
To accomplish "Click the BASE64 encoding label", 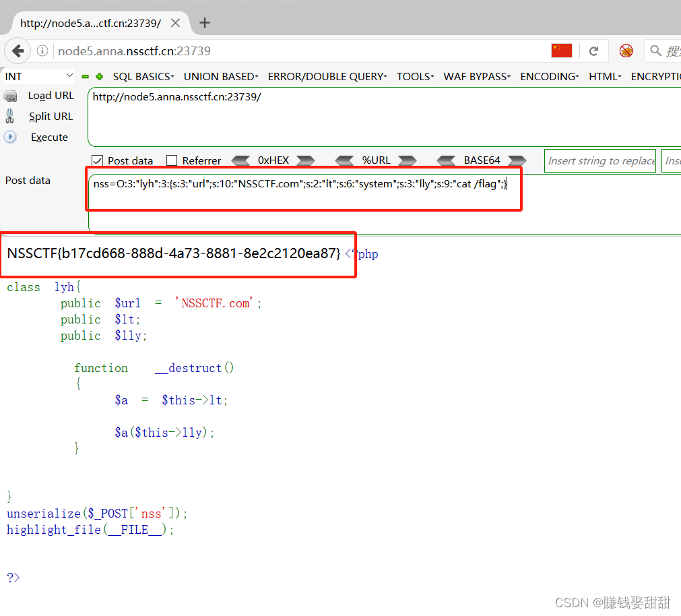I will [x=482, y=160].
